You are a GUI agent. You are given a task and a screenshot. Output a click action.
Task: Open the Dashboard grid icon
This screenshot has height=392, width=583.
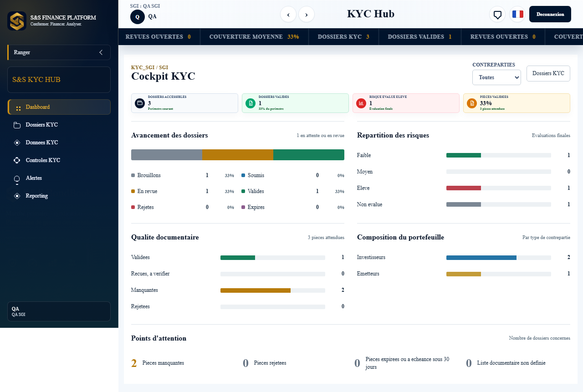point(18,107)
